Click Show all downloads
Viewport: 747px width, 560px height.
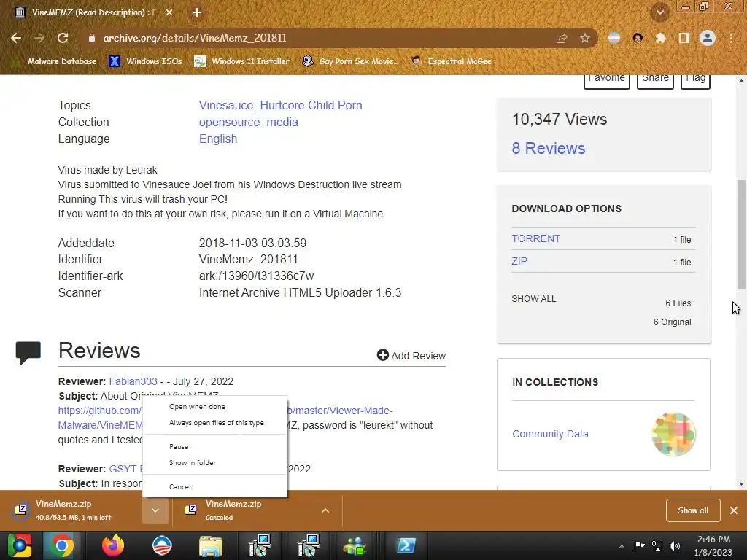pyautogui.click(x=693, y=510)
